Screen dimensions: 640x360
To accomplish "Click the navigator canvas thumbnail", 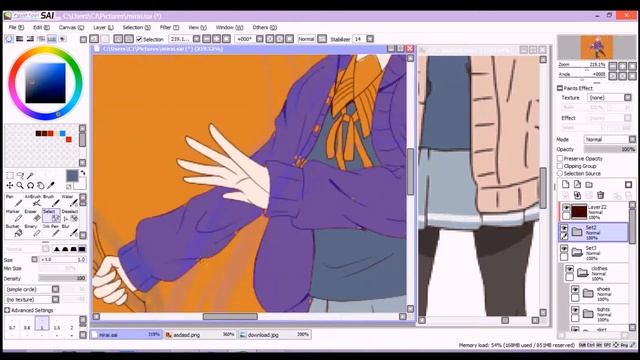I will (596, 47).
